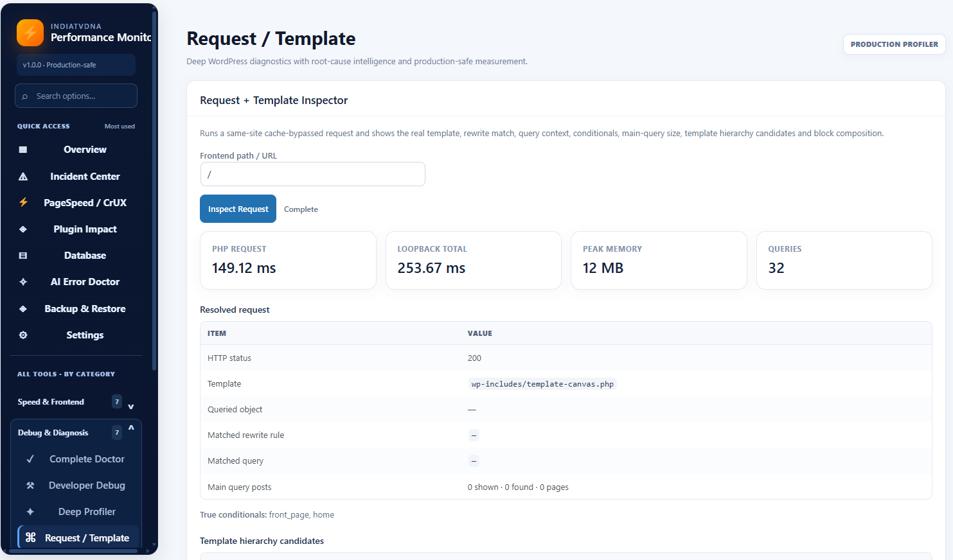Click the Plugin Impact diamond icon
This screenshot has height=560, width=953.
click(23, 229)
